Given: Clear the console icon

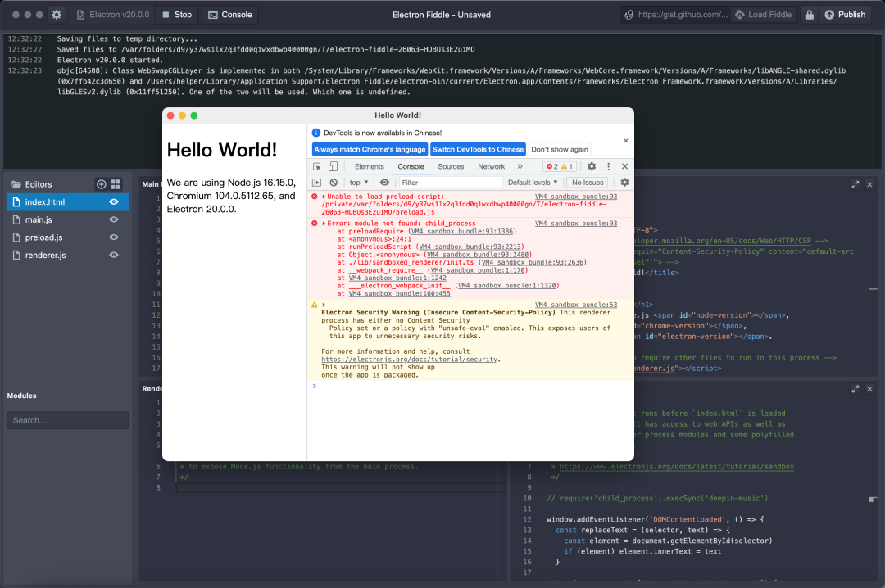Looking at the screenshot, I should coord(334,183).
